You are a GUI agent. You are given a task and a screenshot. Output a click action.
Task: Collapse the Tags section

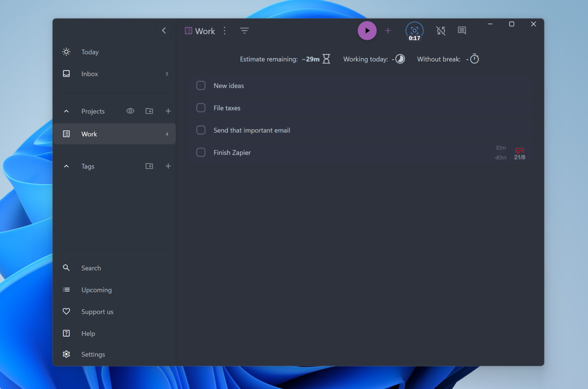pyautogui.click(x=66, y=166)
